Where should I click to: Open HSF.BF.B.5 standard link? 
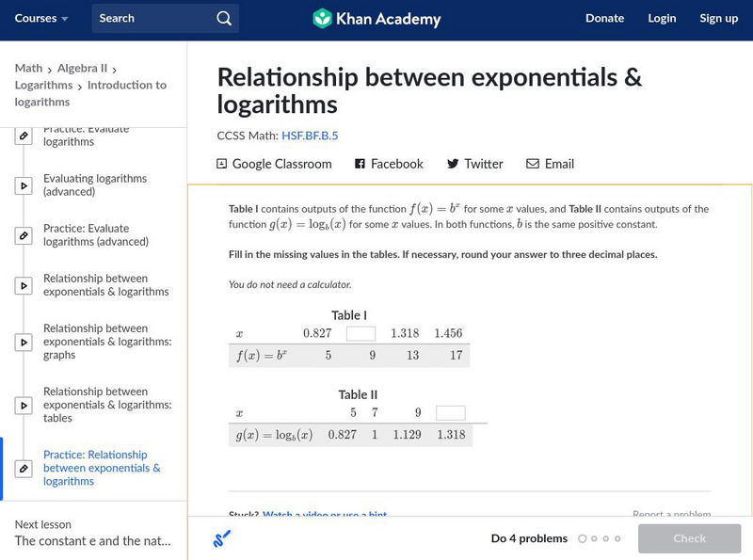(310, 136)
